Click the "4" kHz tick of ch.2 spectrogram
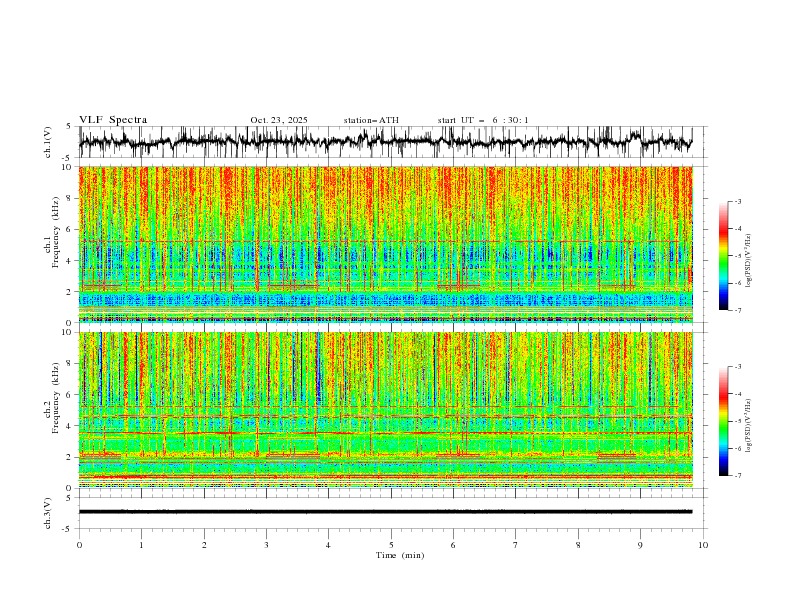Screen dimensions: 792x612 (x=70, y=426)
